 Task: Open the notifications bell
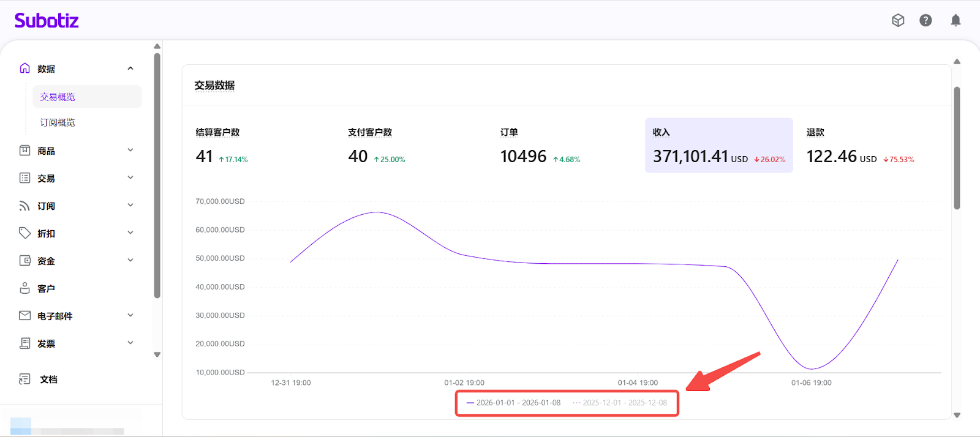[x=955, y=20]
